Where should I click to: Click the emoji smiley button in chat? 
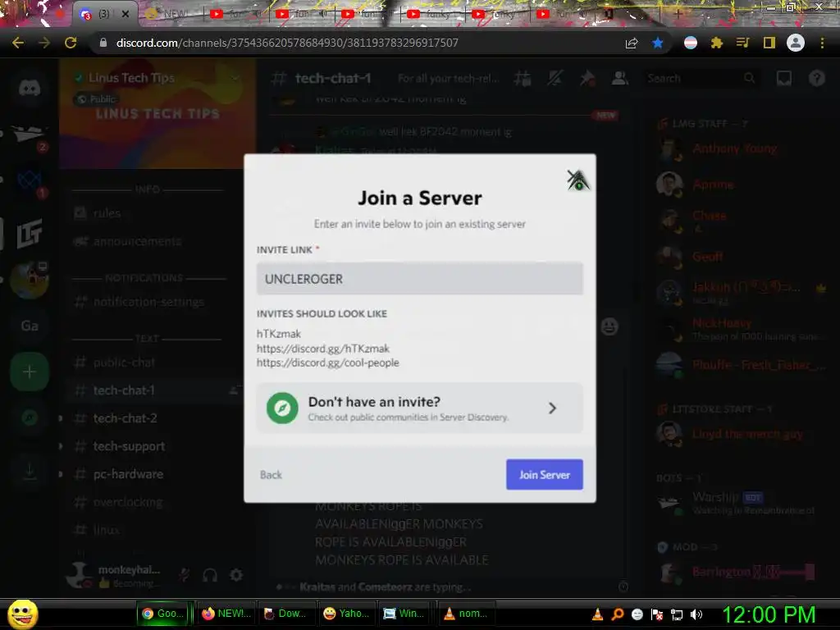click(609, 326)
